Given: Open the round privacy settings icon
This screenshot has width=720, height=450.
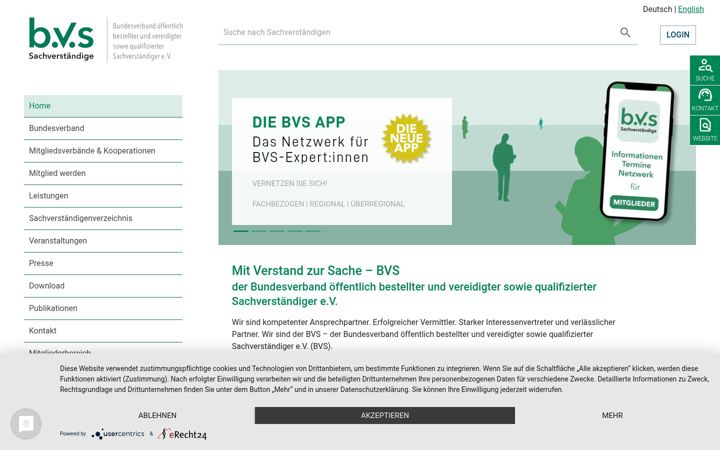Looking at the screenshot, I should coord(26,424).
